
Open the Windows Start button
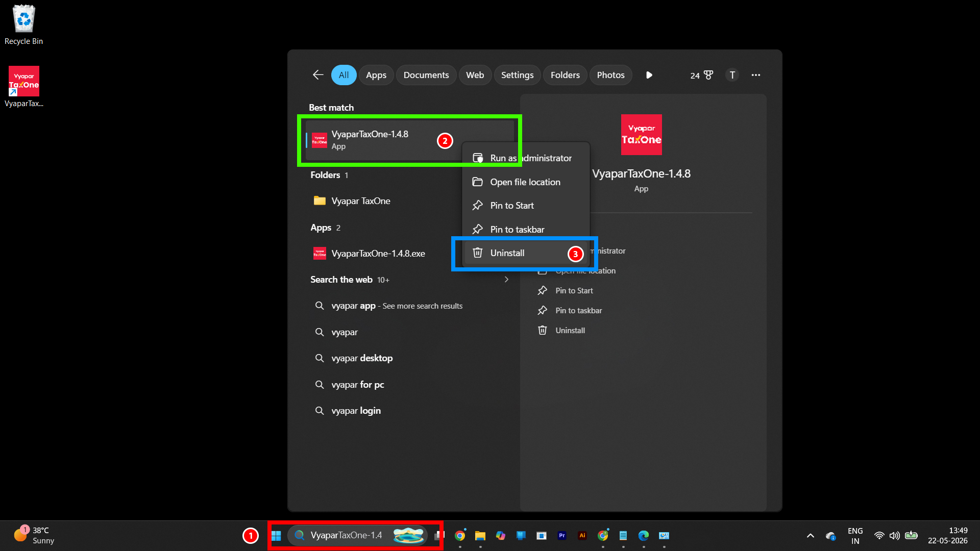[x=276, y=536]
